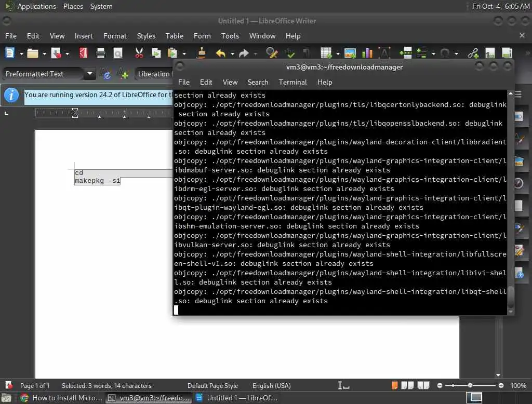Click the Paste clipboard icon

172,53
